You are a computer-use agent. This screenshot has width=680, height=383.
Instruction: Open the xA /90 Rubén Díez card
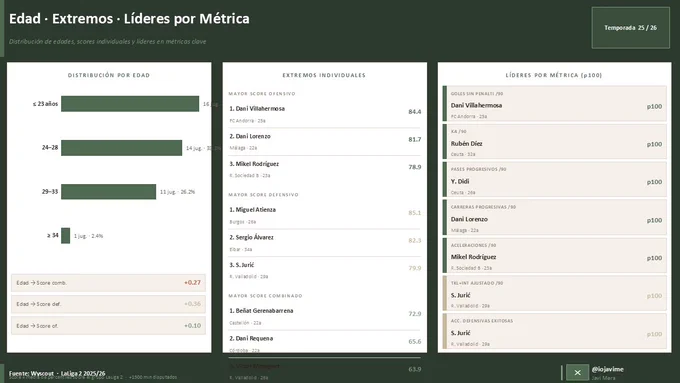point(555,141)
